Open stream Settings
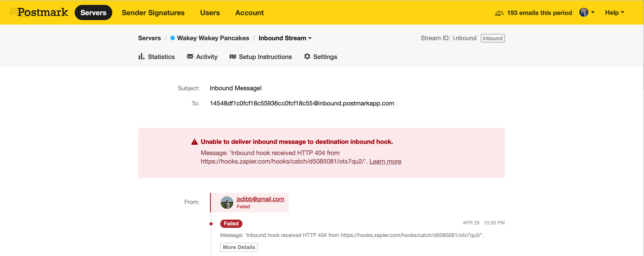 pos(320,57)
